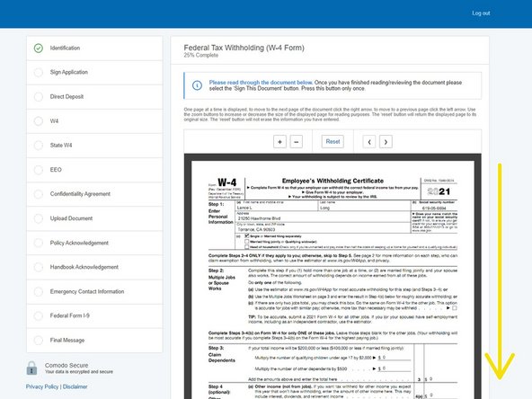532x399 pixels.
Task: Open the Privacy Policy link
Action: pyautogui.click(x=42, y=386)
